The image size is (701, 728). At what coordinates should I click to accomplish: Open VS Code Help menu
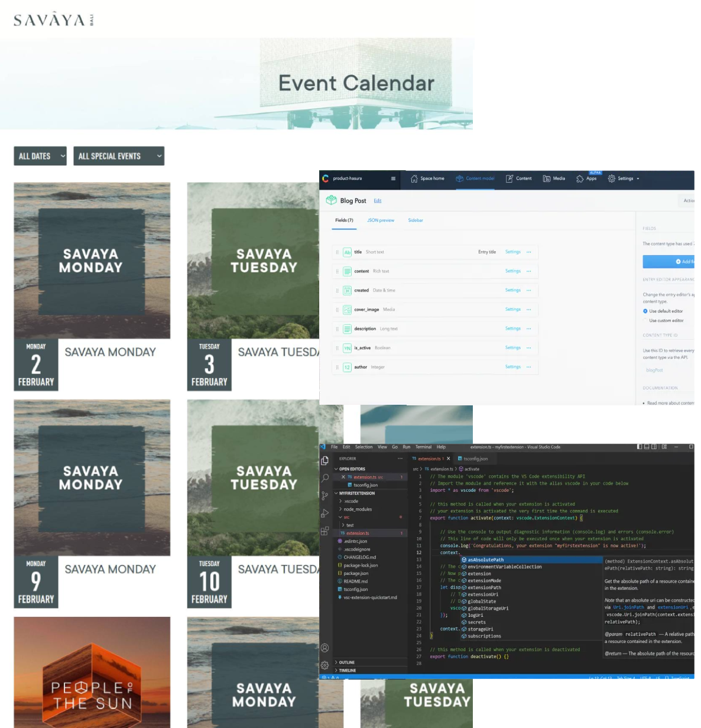point(442,447)
